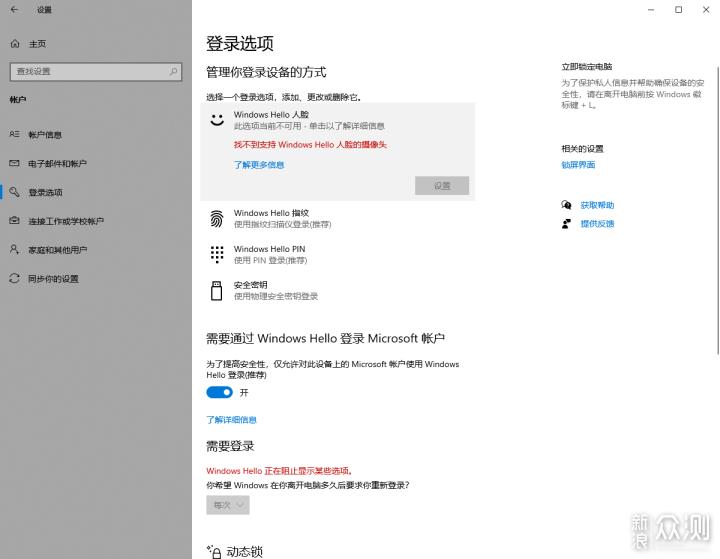
Task: Click red text 找不到支持 Windows Hello 人脸的摄像头
Action: tap(310, 144)
